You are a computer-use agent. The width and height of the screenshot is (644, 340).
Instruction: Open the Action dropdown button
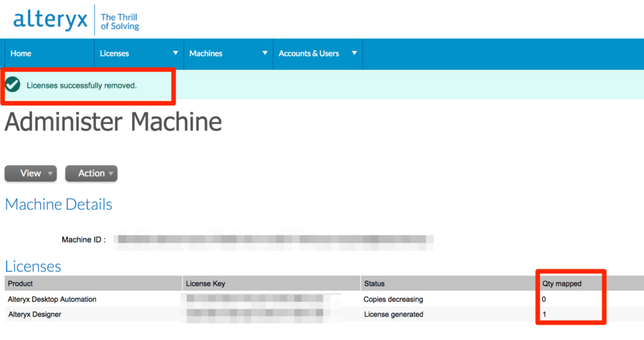tap(91, 173)
